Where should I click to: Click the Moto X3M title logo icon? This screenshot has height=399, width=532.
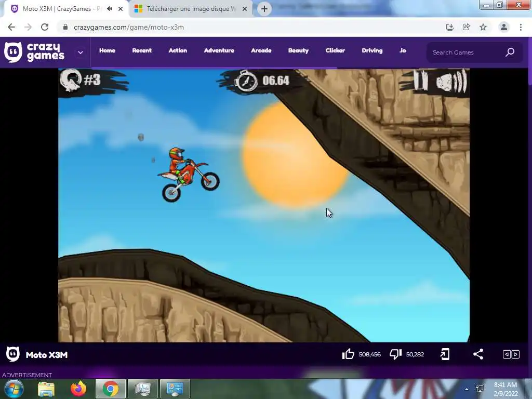click(13, 354)
